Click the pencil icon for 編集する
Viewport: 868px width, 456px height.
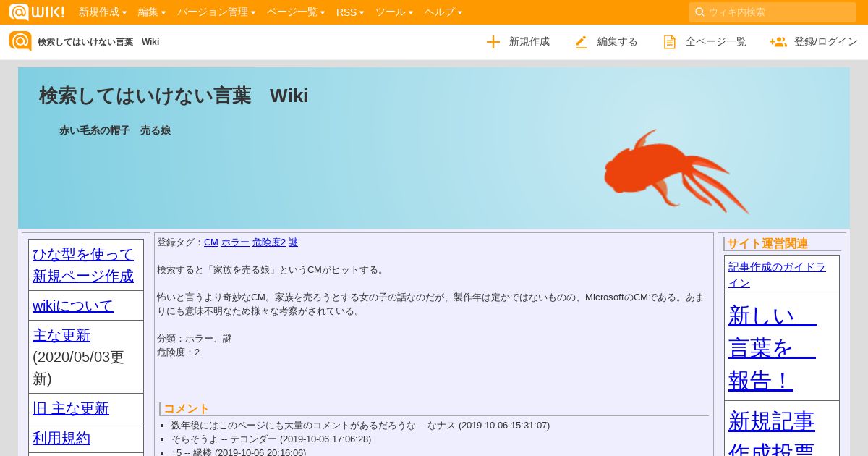(x=582, y=42)
